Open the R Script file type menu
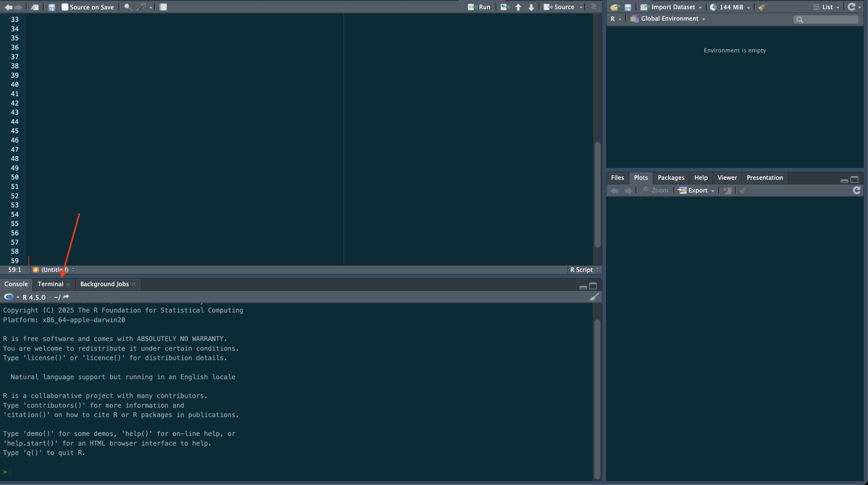The height and width of the screenshot is (485, 868). click(584, 270)
